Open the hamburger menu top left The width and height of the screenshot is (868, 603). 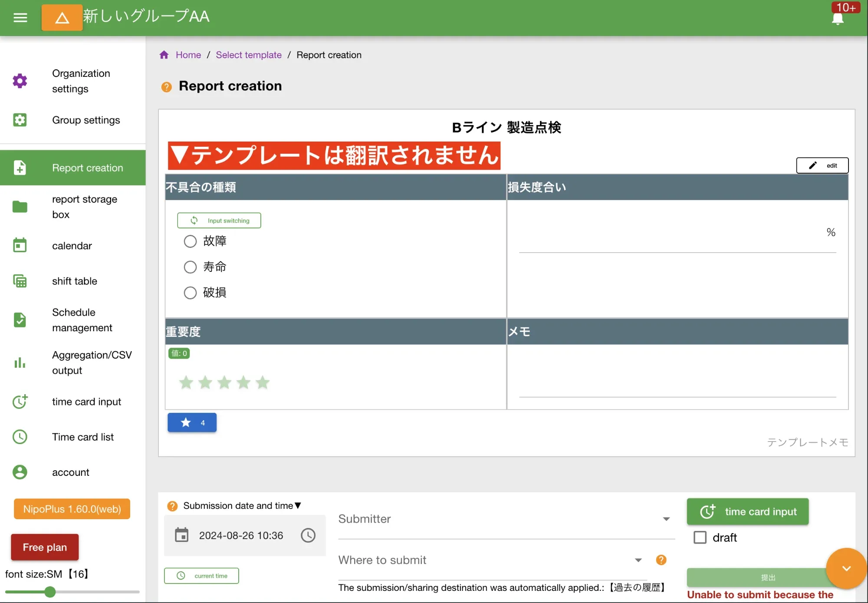[x=20, y=17]
